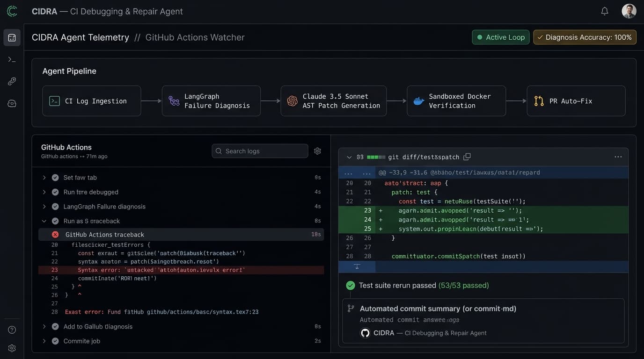Viewport: 644px width, 359px height.
Task: Open the terminal sidebar icon
Action: 12,59
